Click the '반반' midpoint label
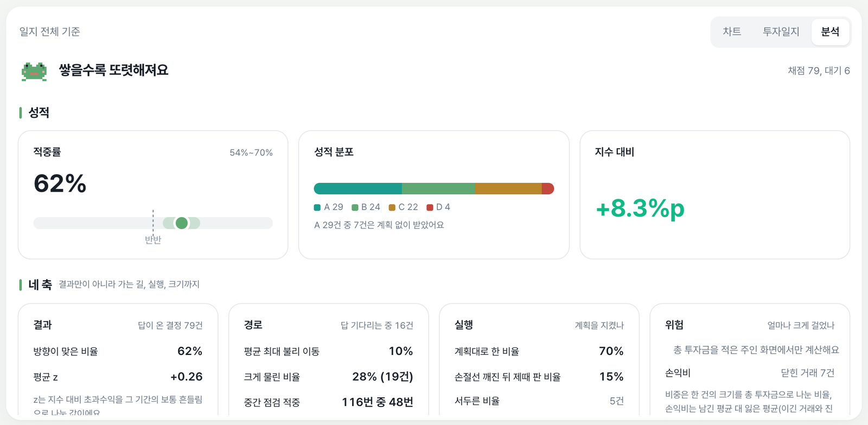The height and width of the screenshot is (425, 868). coord(153,240)
